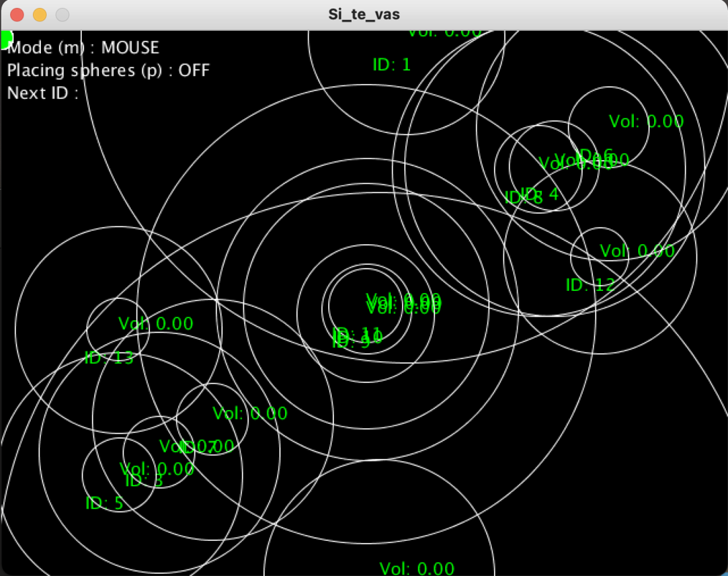The image size is (728, 576).
Task: Click the green dot in the top-left corner
Action: click(x=5, y=39)
